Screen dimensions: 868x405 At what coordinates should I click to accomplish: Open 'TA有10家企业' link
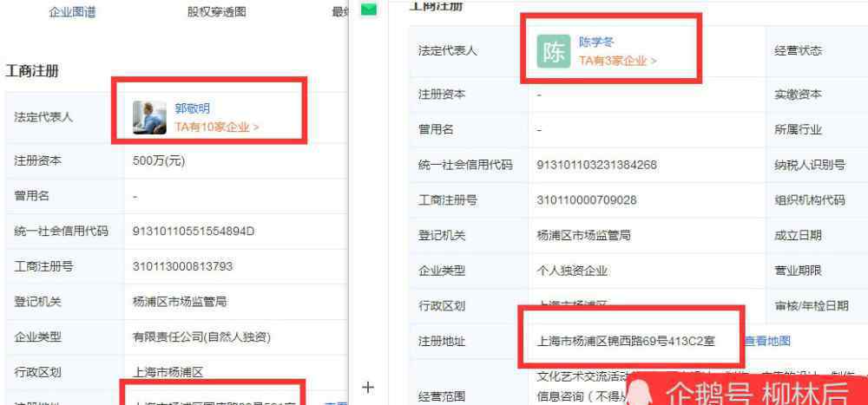(x=217, y=127)
